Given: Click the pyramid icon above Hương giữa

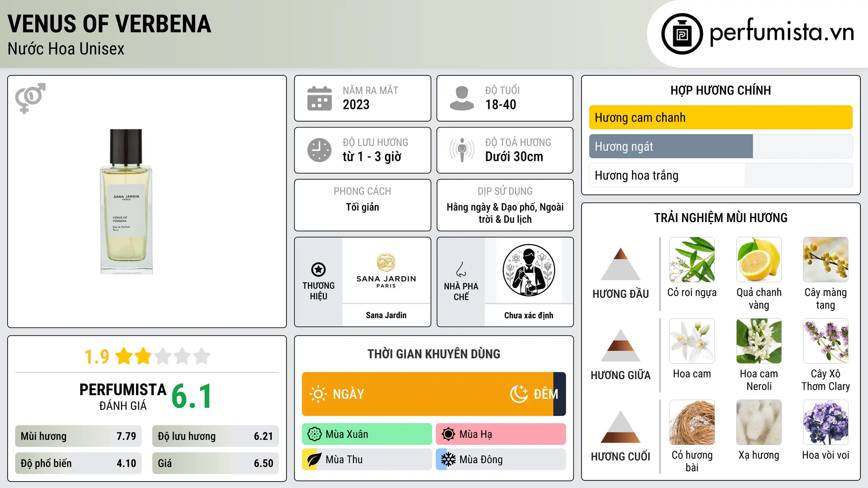Looking at the screenshot, I should (x=620, y=345).
